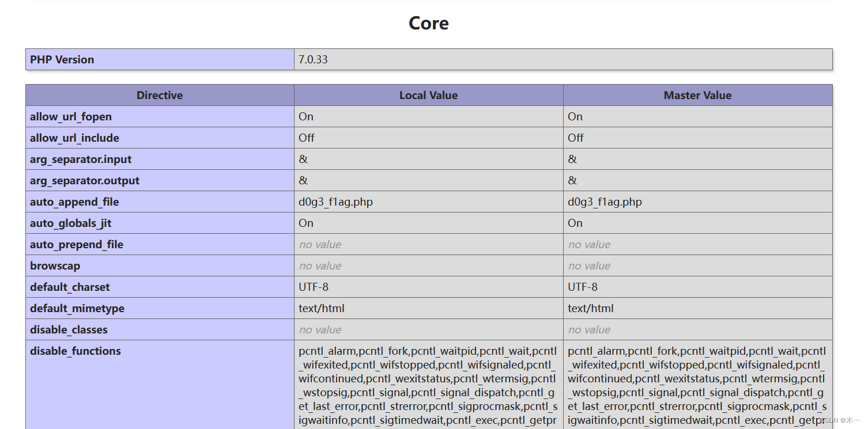Image resolution: width=868 pixels, height=429 pixels.
Task: Click the browscap directive name
Action: coord(55,265)
